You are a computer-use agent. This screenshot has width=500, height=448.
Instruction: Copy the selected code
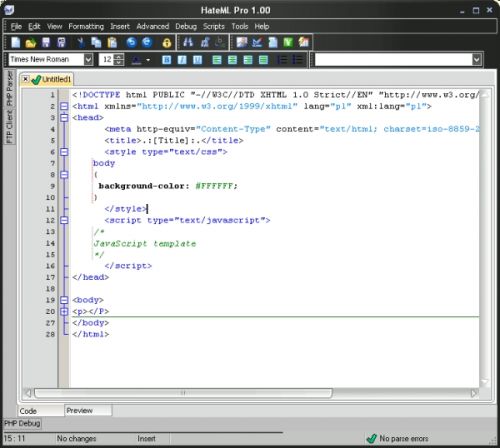pyautogui.click(x=96, y=42)
